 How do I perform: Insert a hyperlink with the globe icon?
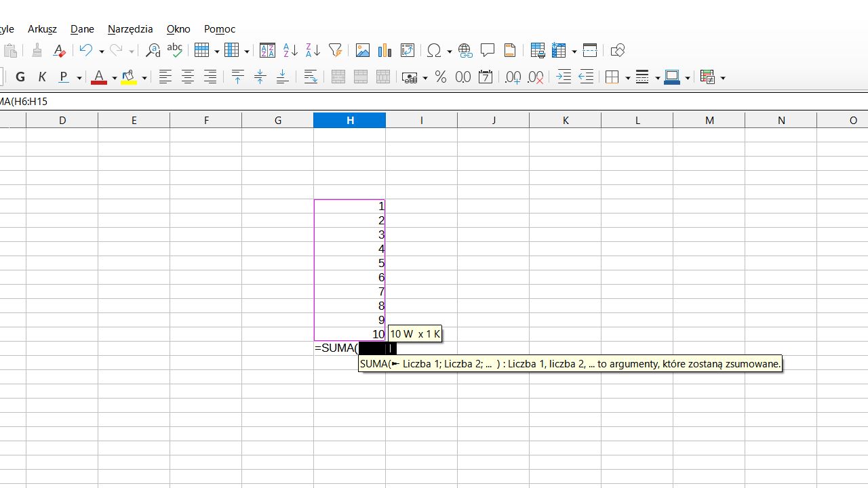click(465, 50)
